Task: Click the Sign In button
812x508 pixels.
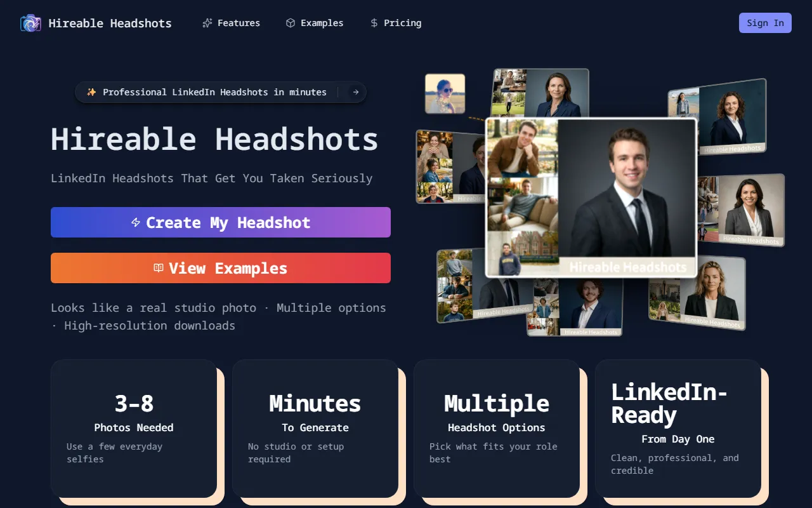Action: [765, 23]
